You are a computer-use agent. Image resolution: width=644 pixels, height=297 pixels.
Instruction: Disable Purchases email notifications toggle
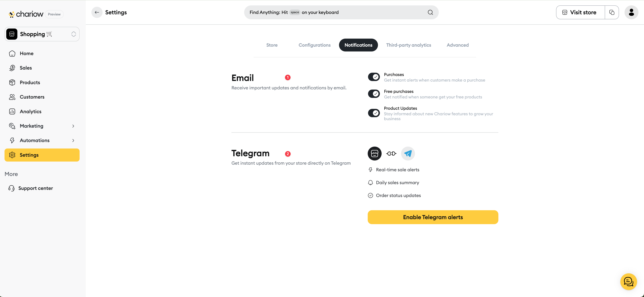point(374,77)
